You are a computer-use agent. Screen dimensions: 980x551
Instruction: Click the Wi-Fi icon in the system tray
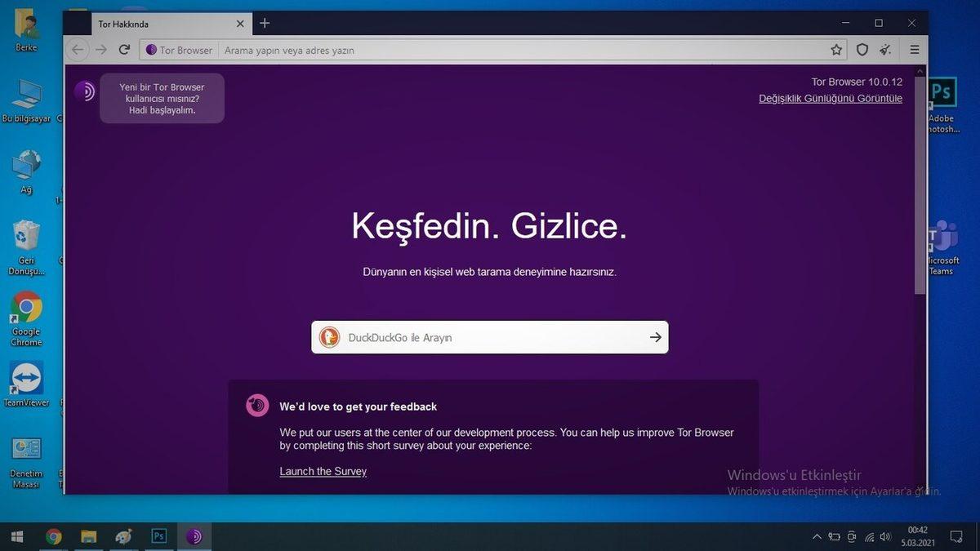(868, 536)
